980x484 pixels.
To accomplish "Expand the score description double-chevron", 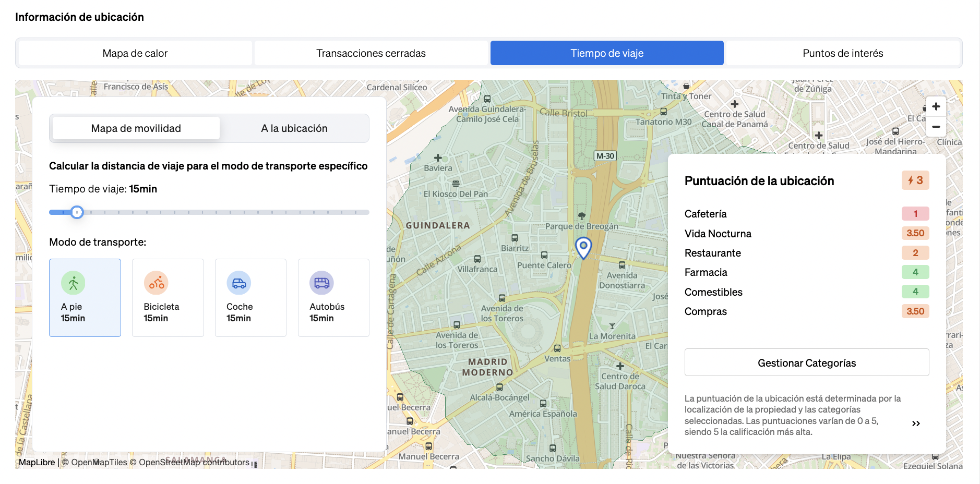I will coord(916,423).
